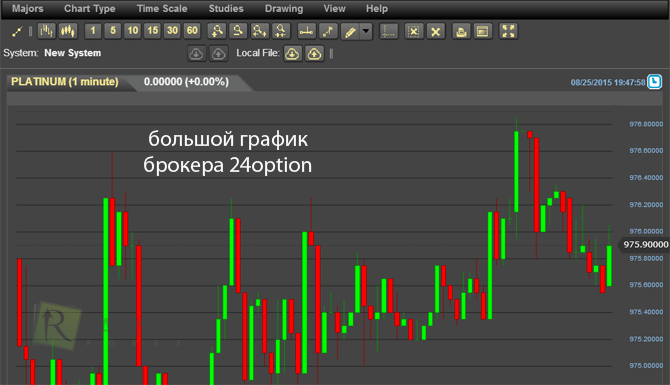
Task: Toggle the crosshair axes tool
Action: click(x=388, y=31)
